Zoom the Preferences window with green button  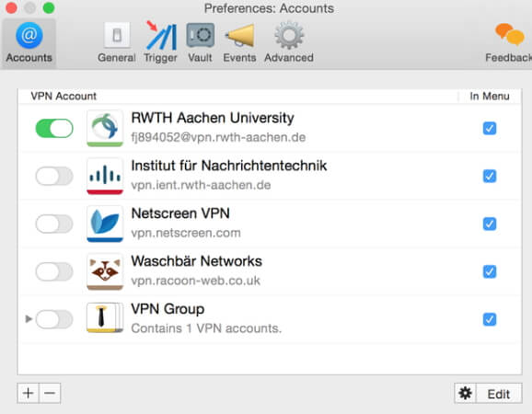49,7
